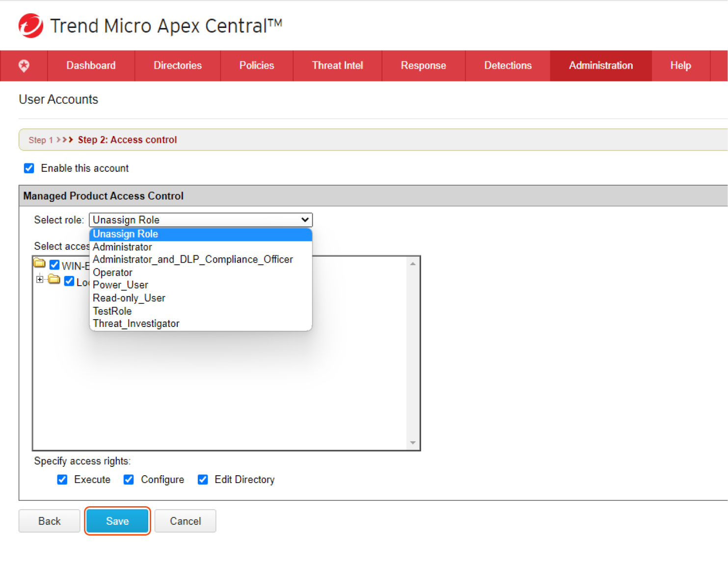Uncheck the Execute access right
Screen dimensions: 728x568
[x=62, y=480]
